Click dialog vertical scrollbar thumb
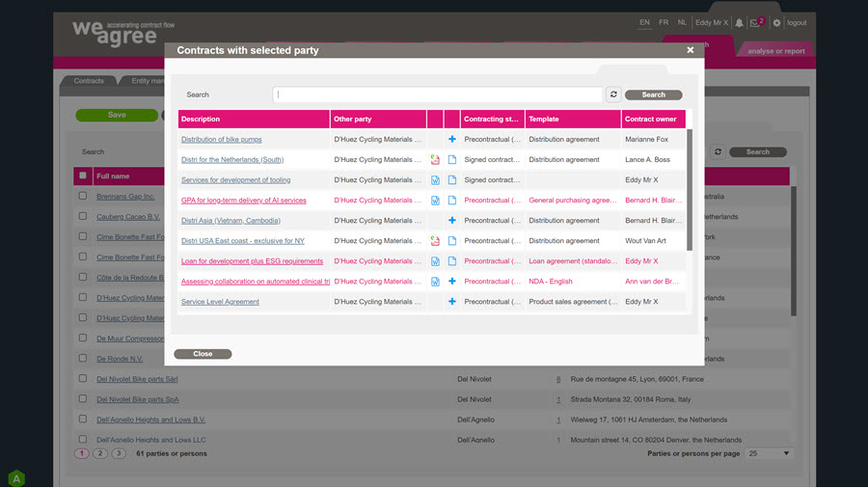 click(x=690, y=189)
